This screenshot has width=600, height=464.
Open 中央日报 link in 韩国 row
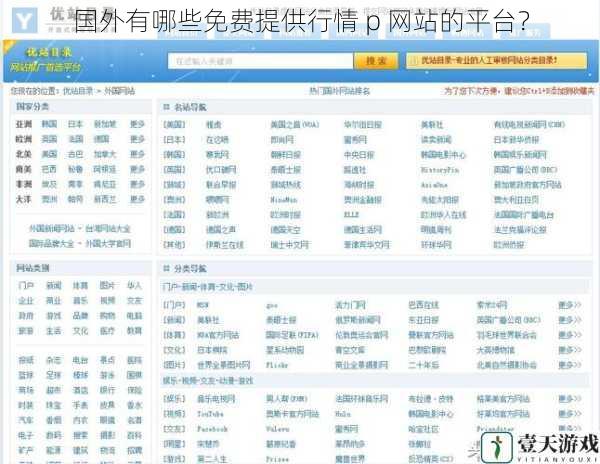[359, 155]
